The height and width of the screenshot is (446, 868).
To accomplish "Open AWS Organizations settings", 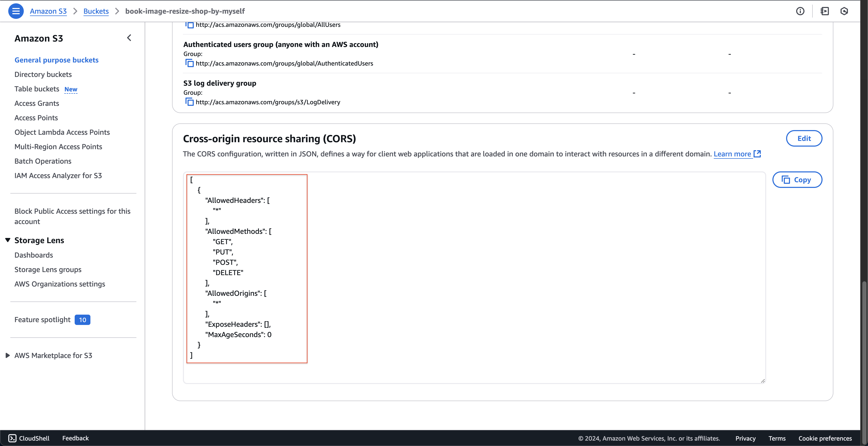I will (60, 284).
